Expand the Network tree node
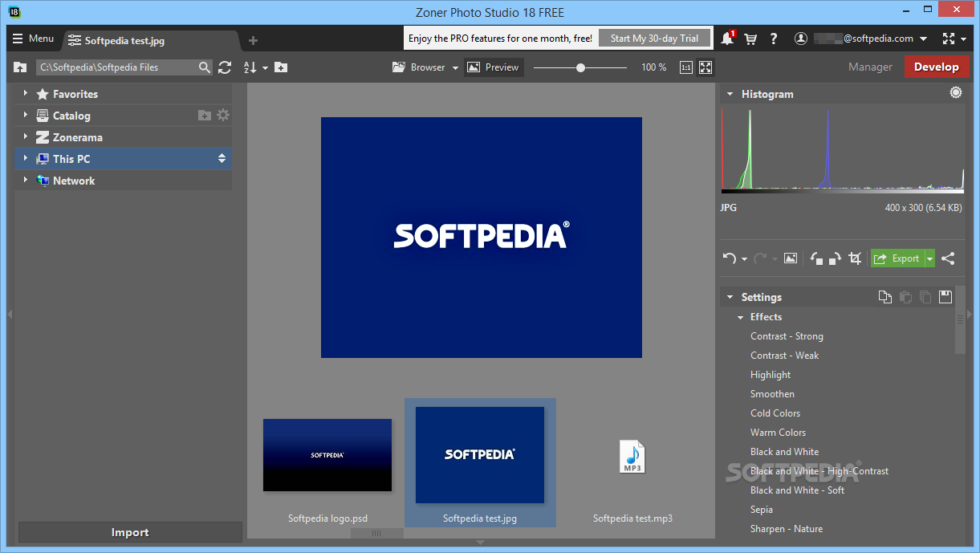Viewport: 980px width, 553px height. 26,180
